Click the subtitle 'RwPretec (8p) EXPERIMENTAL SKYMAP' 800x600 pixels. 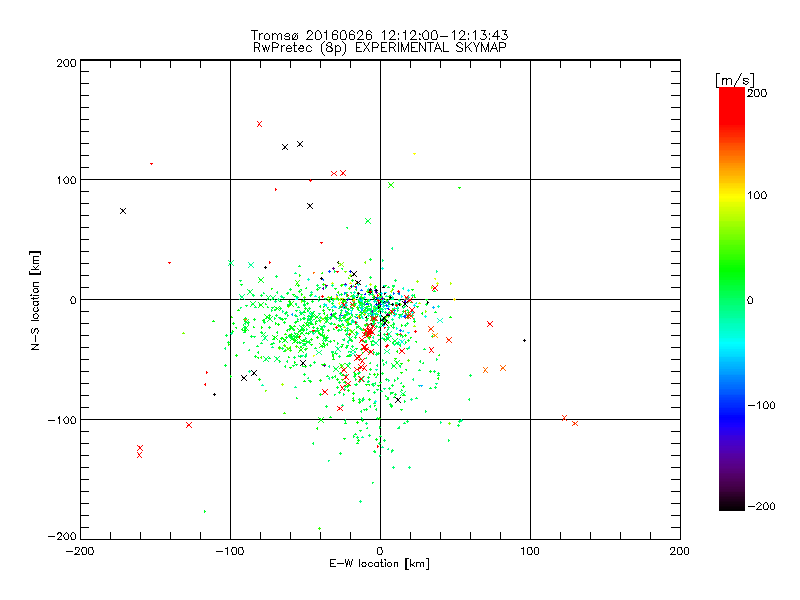[x=379, y=47]
